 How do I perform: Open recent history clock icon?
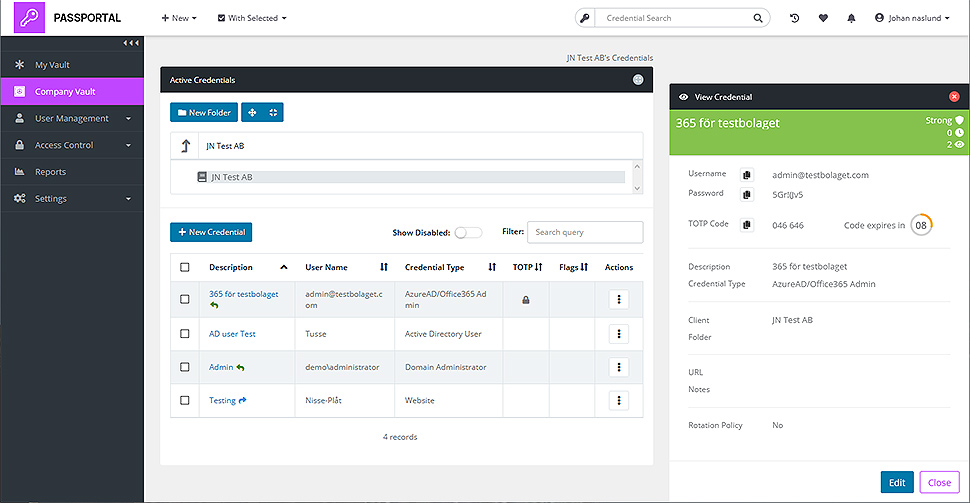pos(794,18)
